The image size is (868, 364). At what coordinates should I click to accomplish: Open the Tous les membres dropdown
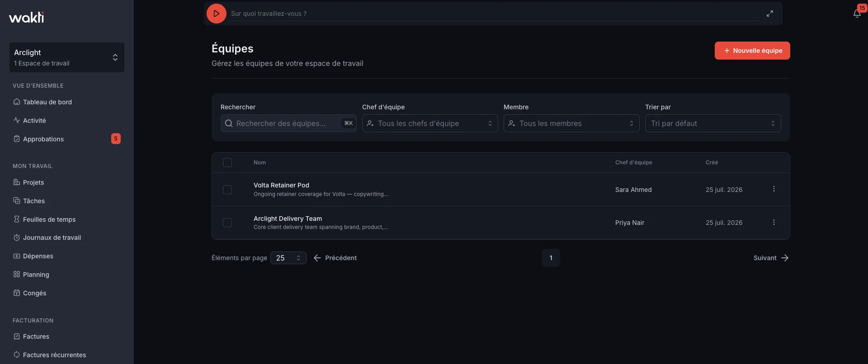(x=571, y=123)
